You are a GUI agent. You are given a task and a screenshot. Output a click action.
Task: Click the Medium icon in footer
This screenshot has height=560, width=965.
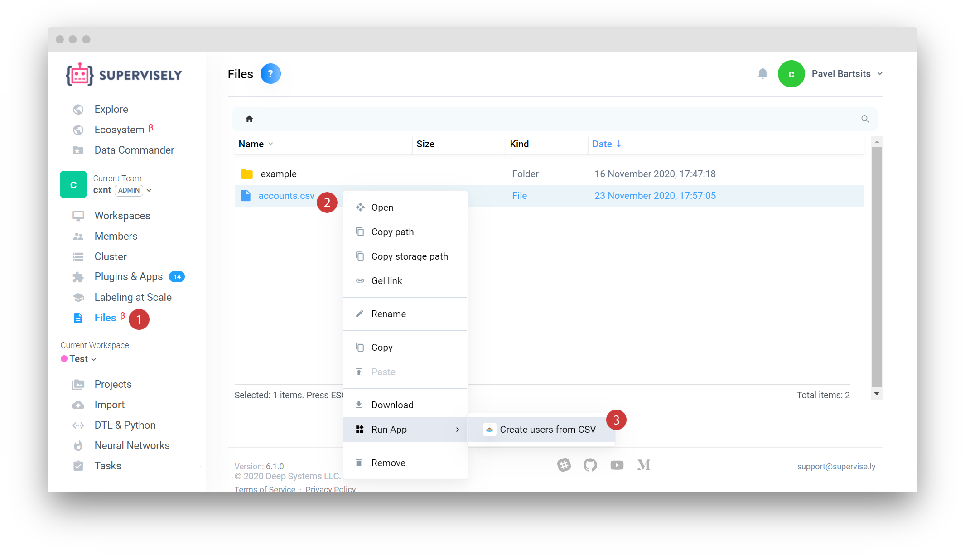click(x=643, y=465)
